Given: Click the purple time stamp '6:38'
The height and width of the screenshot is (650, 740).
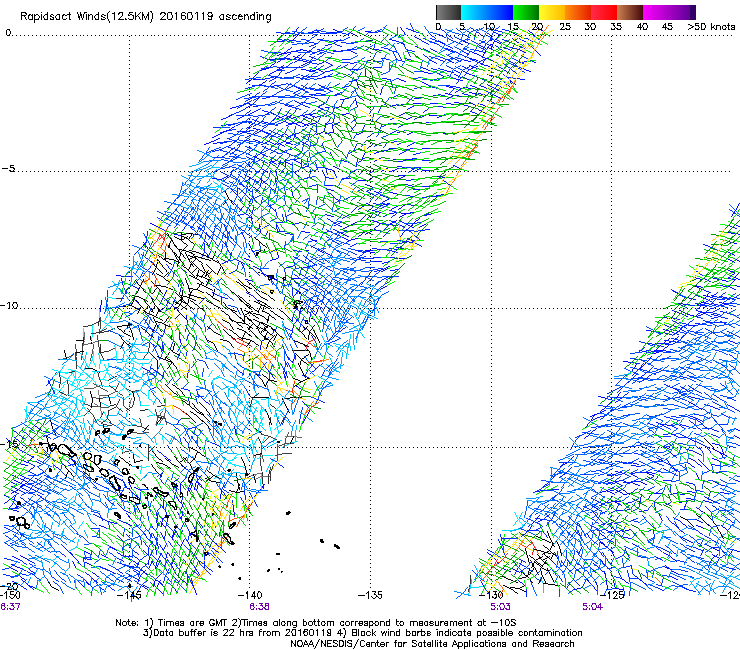Looking at the screenshot, I should click(259, 607).
